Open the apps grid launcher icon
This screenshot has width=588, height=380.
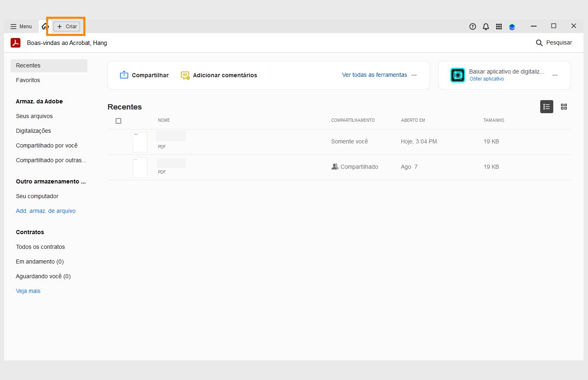click(499, 27)
